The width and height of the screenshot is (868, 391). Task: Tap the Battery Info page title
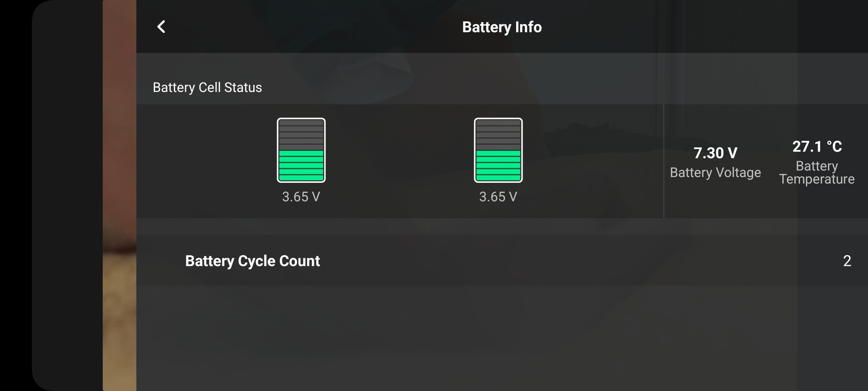502,27
